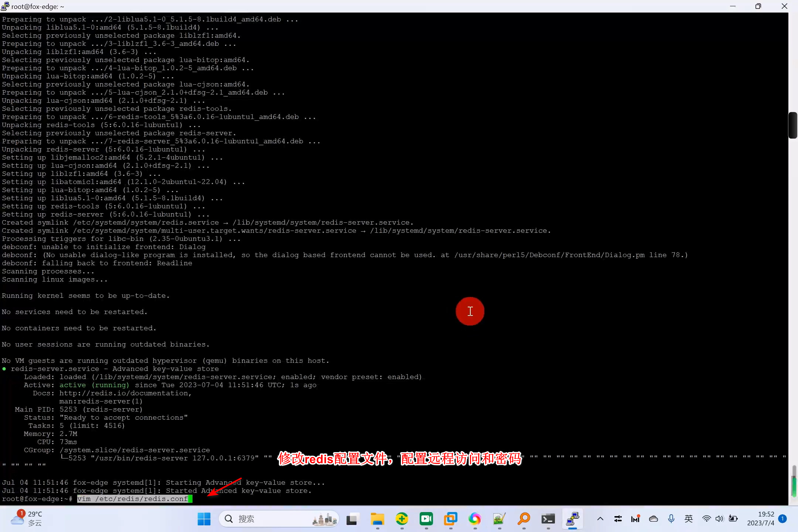Open the orange magnifier search app

click(524, 519)
